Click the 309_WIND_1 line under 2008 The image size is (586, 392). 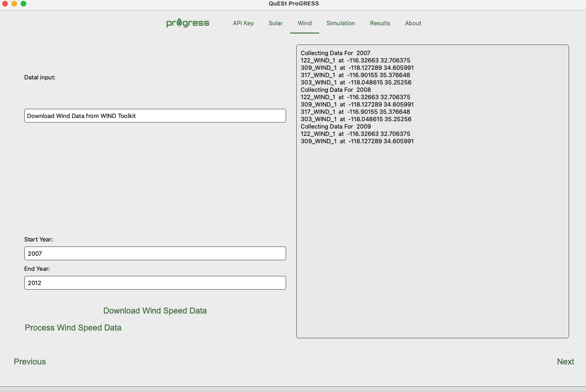coord(357,105)
